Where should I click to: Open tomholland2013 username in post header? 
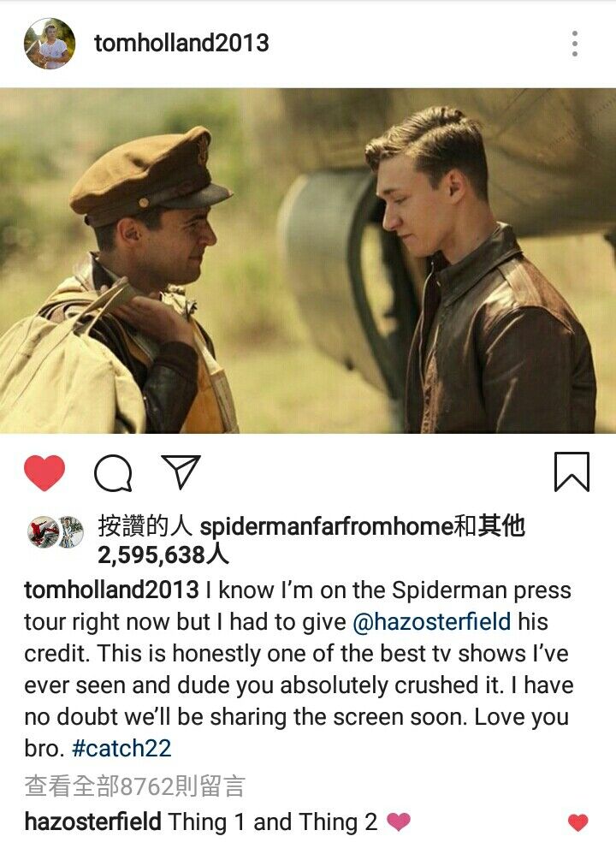click(181, 44)
